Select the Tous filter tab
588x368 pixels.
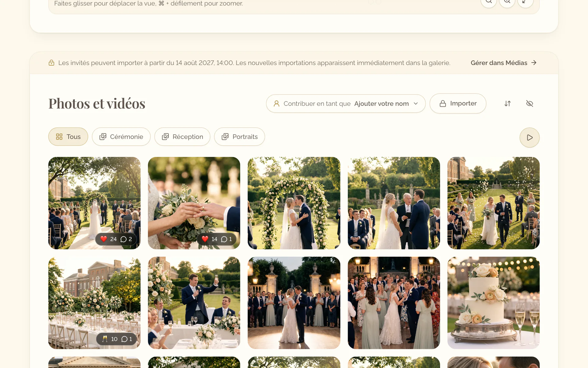tap(68, 136)
